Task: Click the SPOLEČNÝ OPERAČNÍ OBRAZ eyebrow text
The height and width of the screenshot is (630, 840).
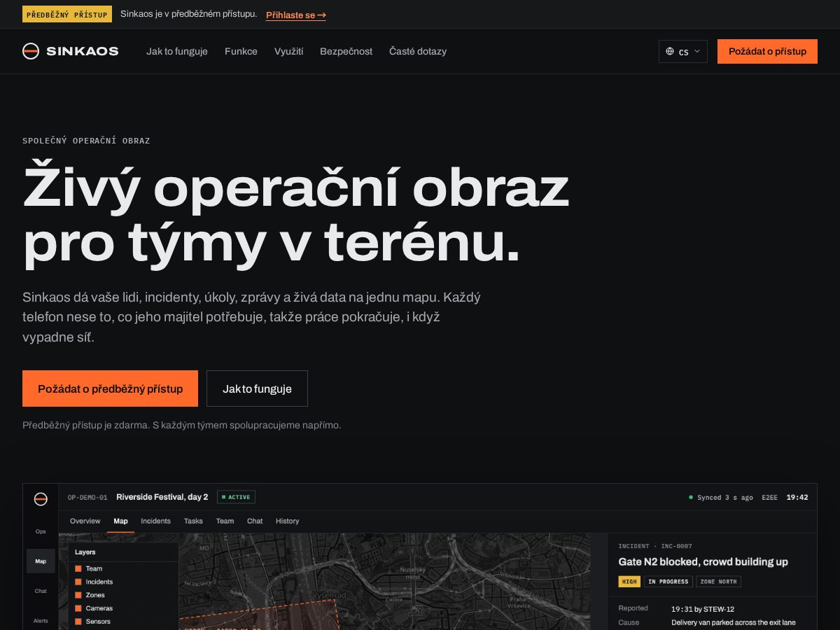Action: click(86, 141)
